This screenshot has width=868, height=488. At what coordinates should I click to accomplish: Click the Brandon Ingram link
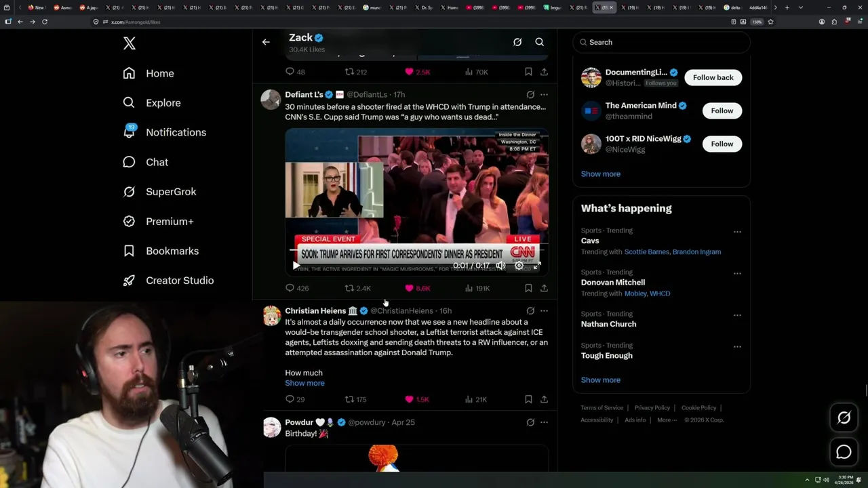click(696, 252)
